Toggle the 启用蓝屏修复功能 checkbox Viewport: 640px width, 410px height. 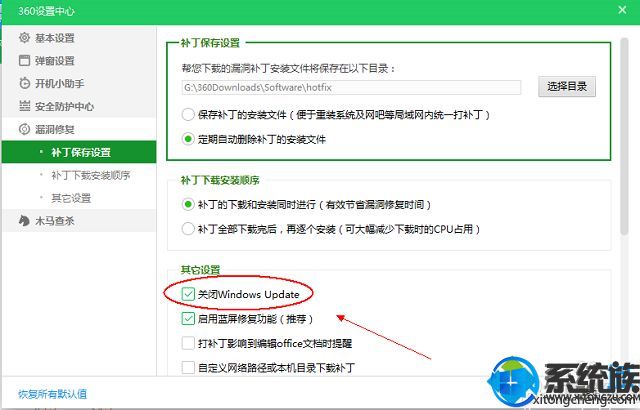188,318
